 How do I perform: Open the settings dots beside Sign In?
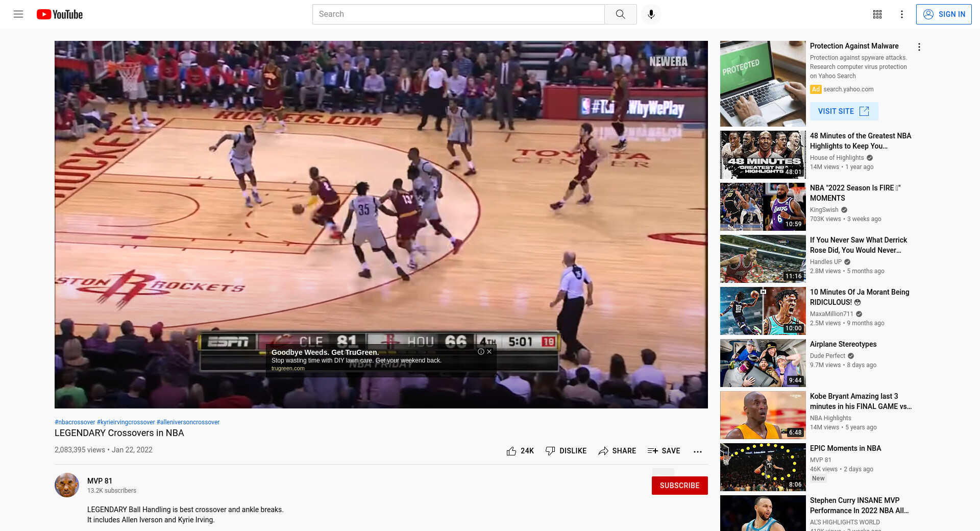(902, 14)
